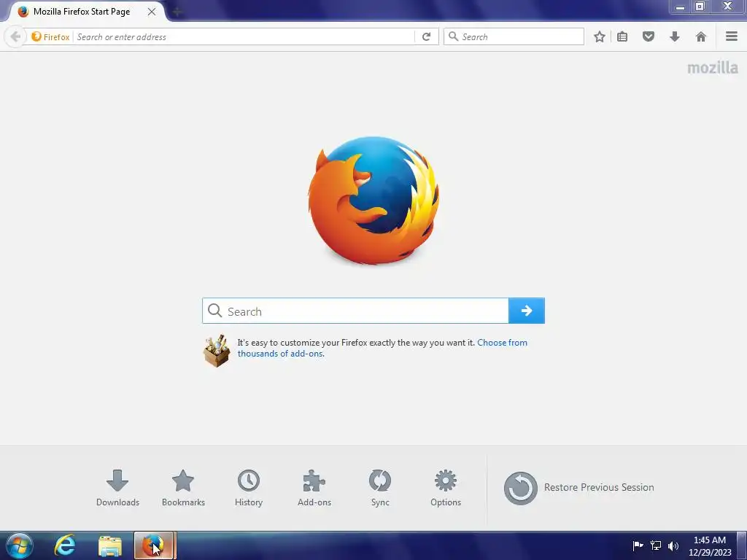Minimize the Firefox window
Image resolution: width=747 pixels, height=560 pixels.
point(680,7)
